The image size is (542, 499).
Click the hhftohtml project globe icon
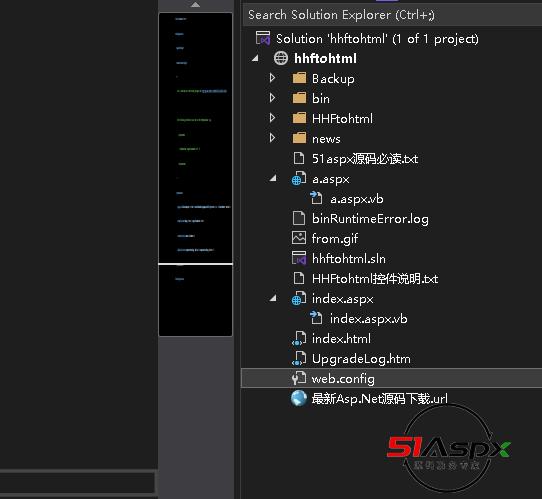point(280,58)
